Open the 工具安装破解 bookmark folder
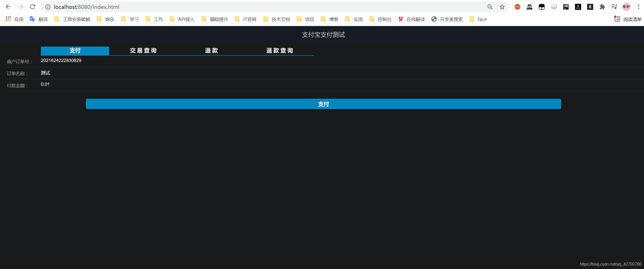The image size is (644, 269). 72,19
